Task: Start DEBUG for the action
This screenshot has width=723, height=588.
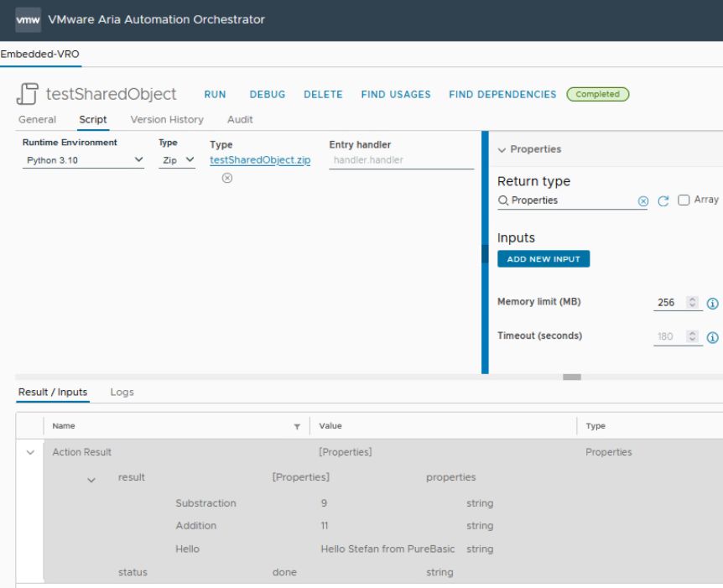Action: tap(268, 95)
